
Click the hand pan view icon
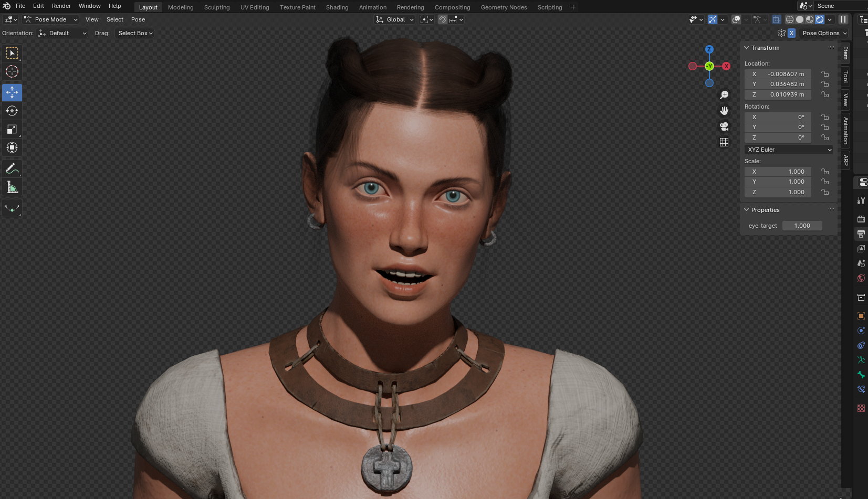coord(724,111)
